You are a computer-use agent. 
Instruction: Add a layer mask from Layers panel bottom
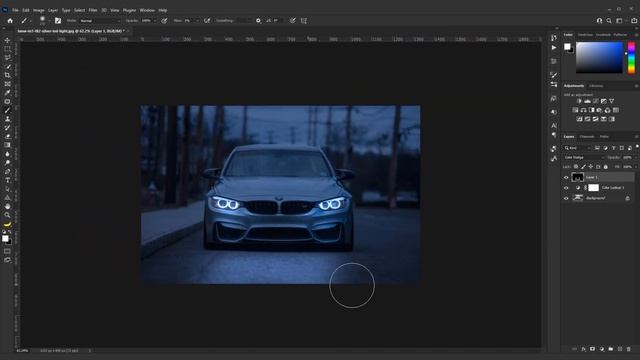click(592, 349)
